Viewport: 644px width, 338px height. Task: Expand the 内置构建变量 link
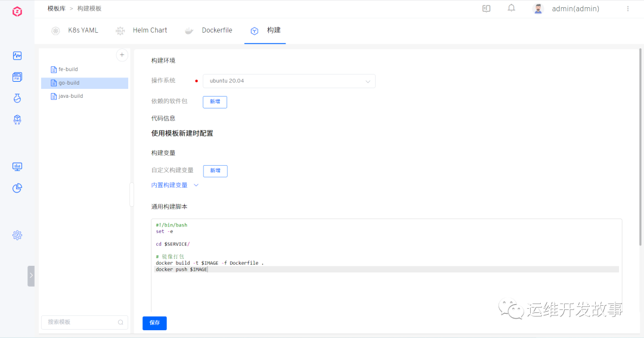pos(169,185)
